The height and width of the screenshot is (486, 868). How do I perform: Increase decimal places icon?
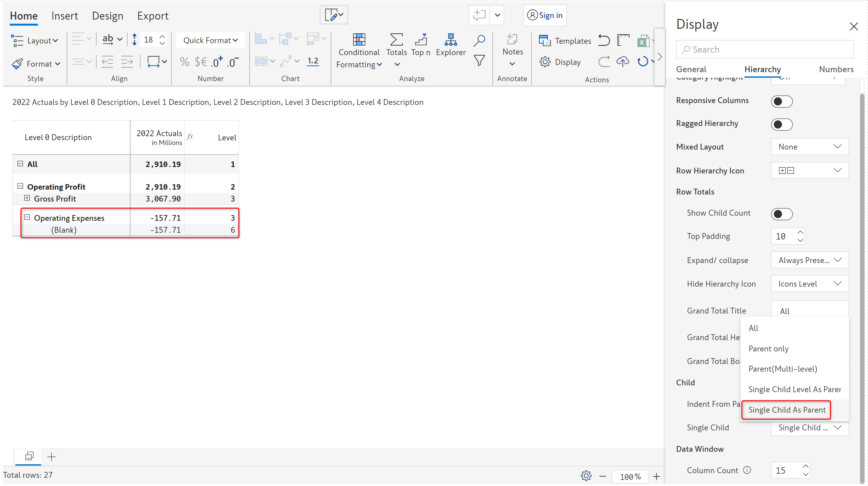[217, 62]
